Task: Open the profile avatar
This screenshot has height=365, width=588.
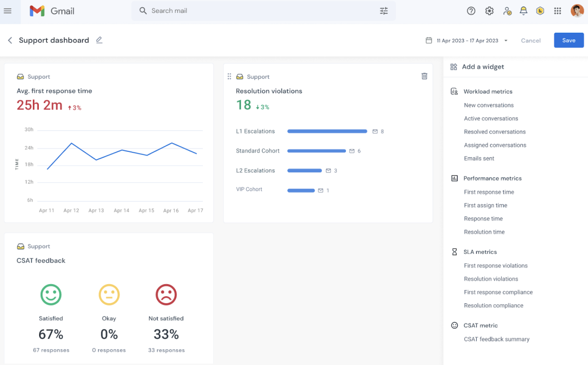Action: (577, 11)
